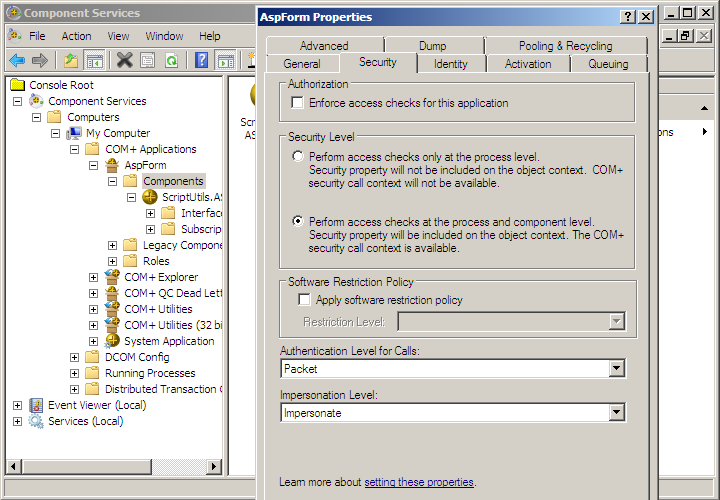720x500 pixels.
Task: Click the Refresh toolbar icon
Action: click(x=172, y=60)
